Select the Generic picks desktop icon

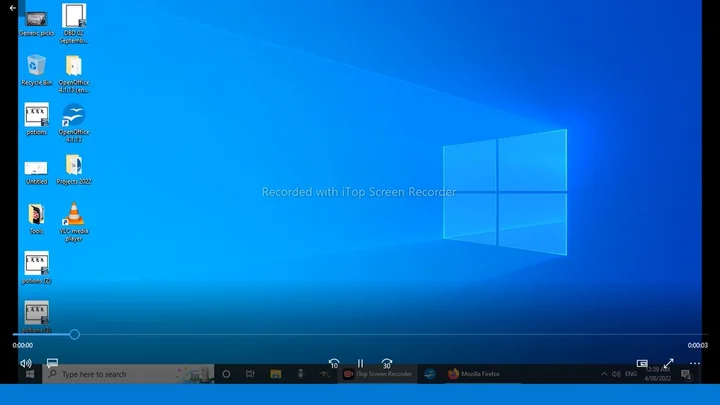pyautogui.click(x=36, y=20)
